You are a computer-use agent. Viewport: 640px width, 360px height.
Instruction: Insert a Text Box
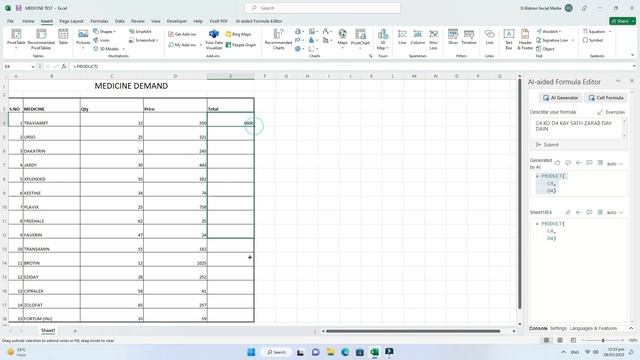click(x=509, y=39)
